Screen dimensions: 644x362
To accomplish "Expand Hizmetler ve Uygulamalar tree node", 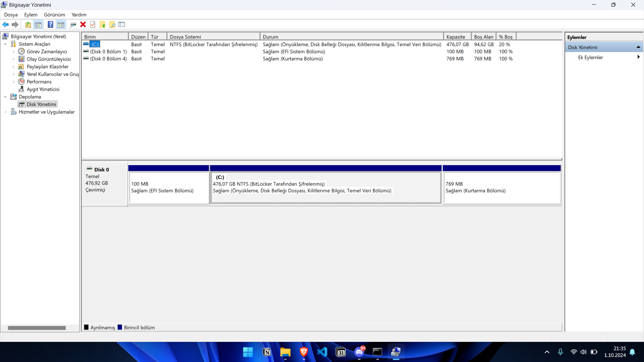I will click(x=5, y=112).
